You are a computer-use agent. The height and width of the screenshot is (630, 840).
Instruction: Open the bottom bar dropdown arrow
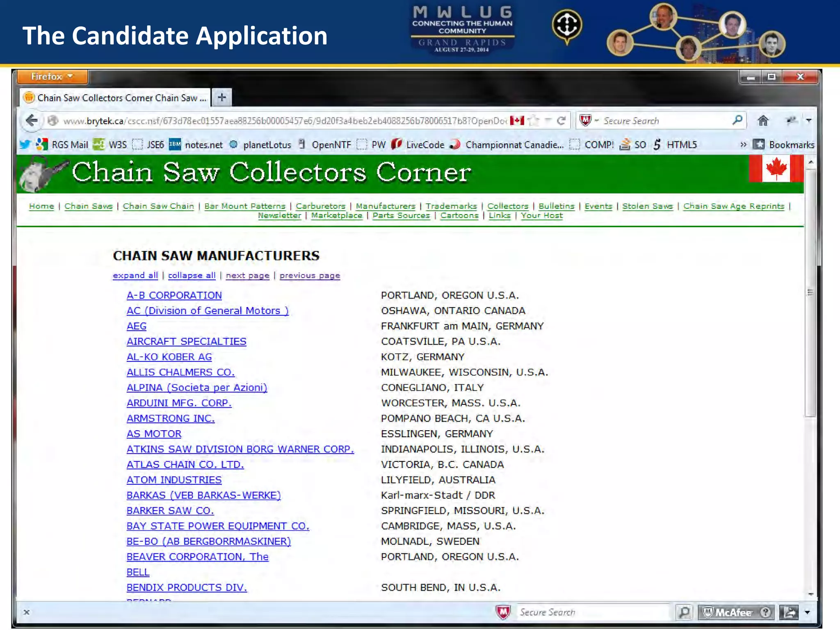[807, 612]
